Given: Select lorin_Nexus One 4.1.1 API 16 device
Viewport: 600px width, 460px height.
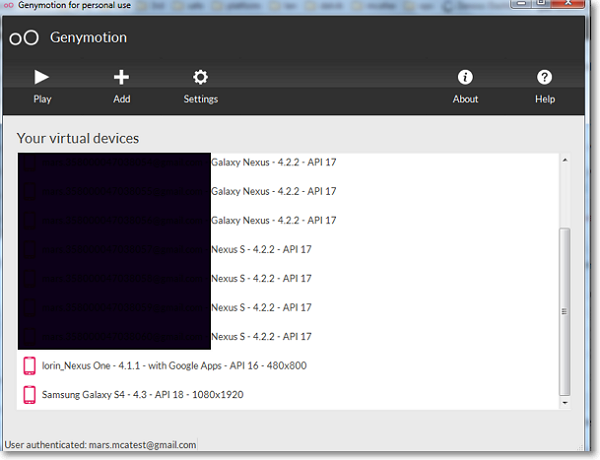Looking at the screenshot, I should click(289, 366).
